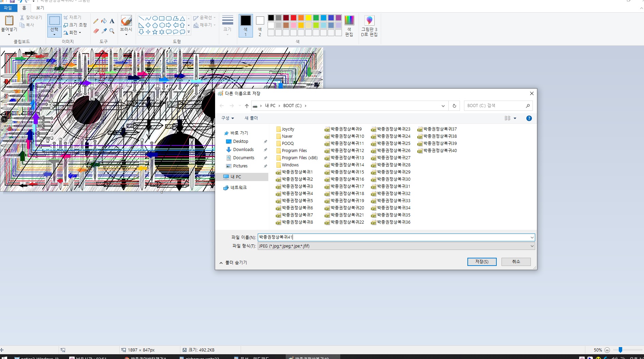
Task: Click New folder (새 폴더)
Action: [251, 118]
